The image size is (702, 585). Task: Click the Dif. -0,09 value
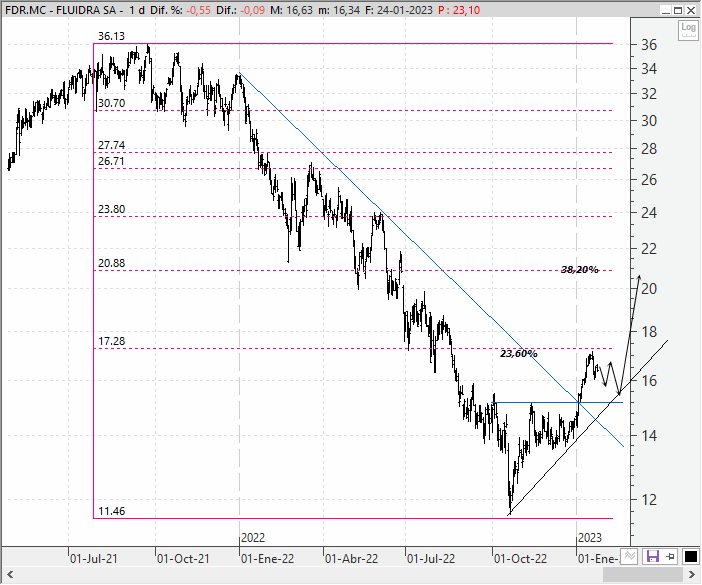pos(253,10)
